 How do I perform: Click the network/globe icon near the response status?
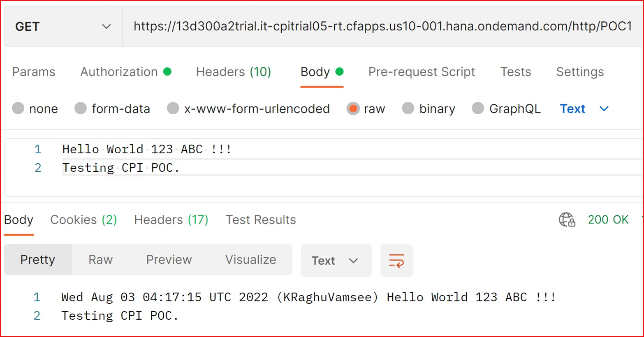(566, 220)
